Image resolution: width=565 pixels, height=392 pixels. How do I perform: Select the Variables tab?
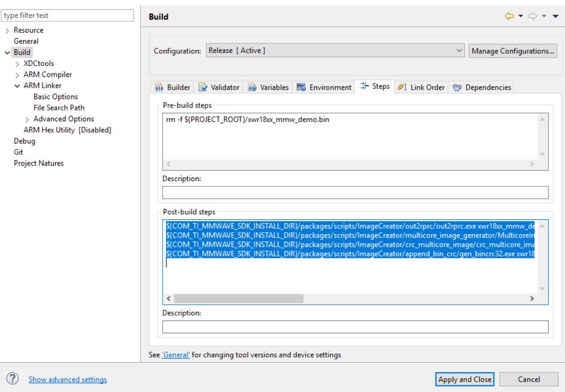pyautogui.click(x=269, y=87)
